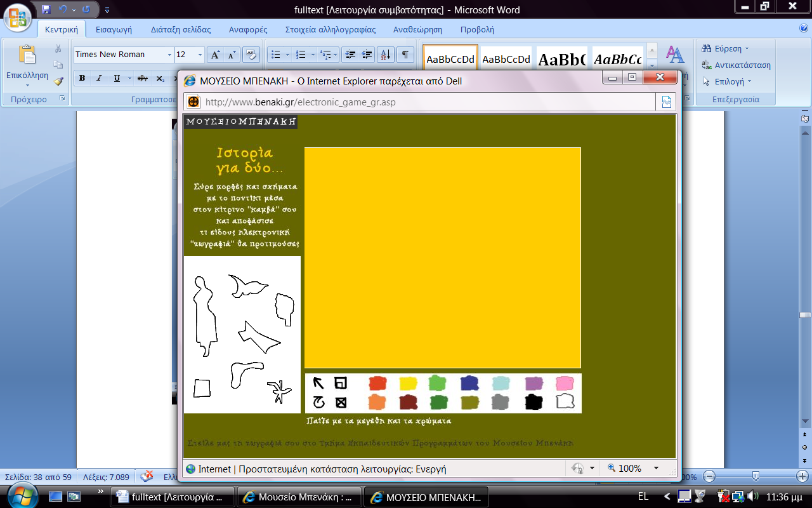Open the font name dropdown Times New Roman
Screen dimensions: 812x508
click(x=169, y=55)
